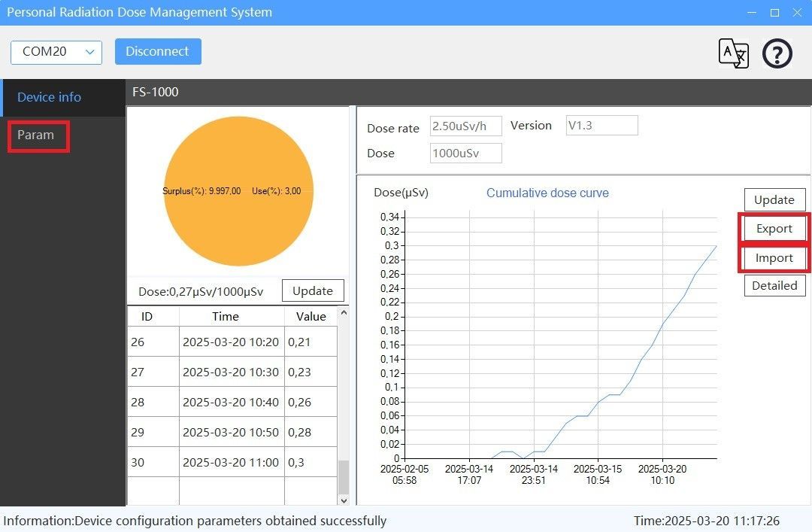
Task: Maximize the application window
Action: [x=774, y=13]
